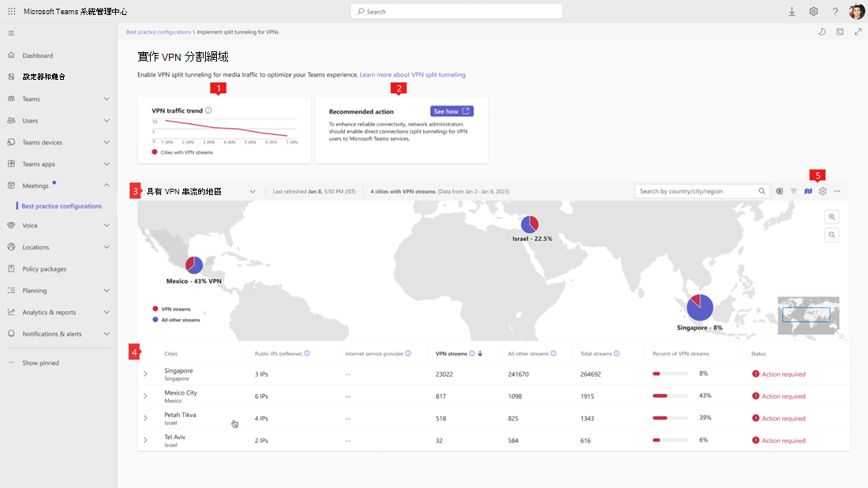Click Show pinned in sidebar
This screenshot has height=488, width=868.
click(x=40, y=362)
